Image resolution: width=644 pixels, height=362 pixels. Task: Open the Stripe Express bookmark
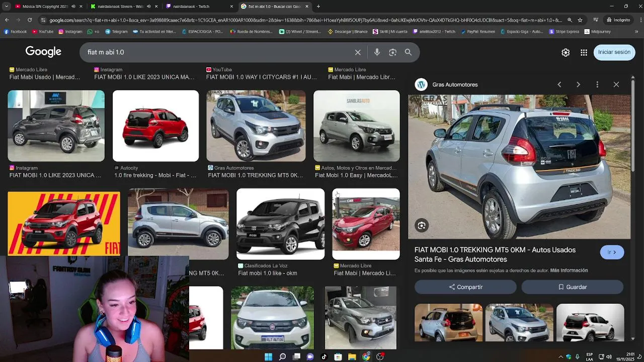point(563,31)
